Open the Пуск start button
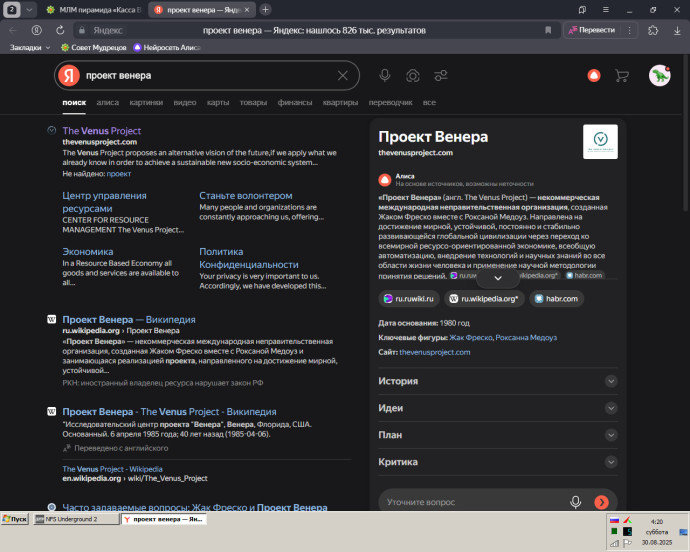 coord(15,519)
